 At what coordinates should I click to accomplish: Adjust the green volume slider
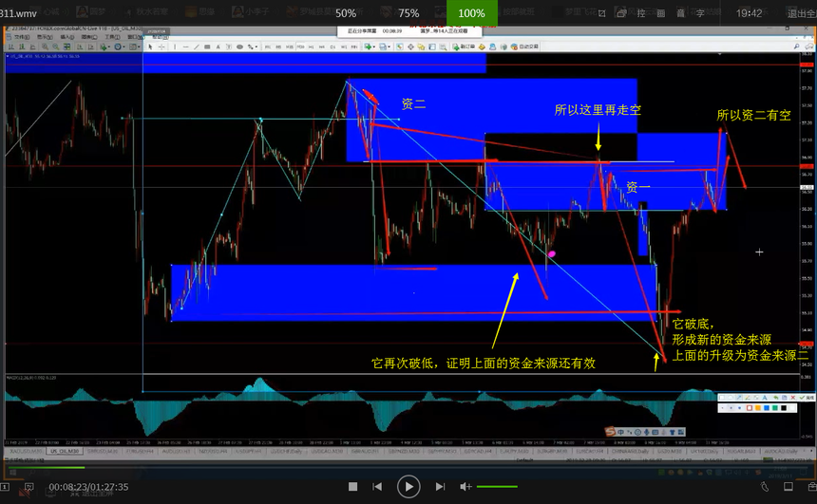tap(497, 487)
